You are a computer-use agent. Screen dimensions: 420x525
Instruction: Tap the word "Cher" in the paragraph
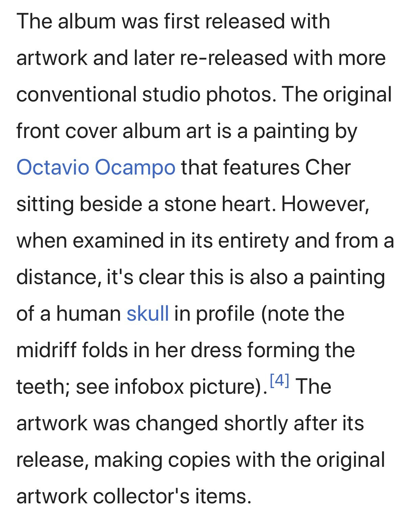point(328,167)
